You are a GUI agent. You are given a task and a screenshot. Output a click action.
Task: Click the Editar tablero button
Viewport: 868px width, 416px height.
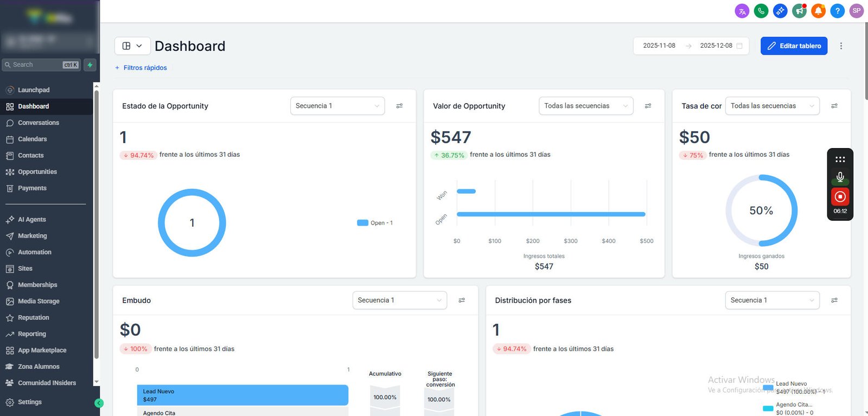794,46
